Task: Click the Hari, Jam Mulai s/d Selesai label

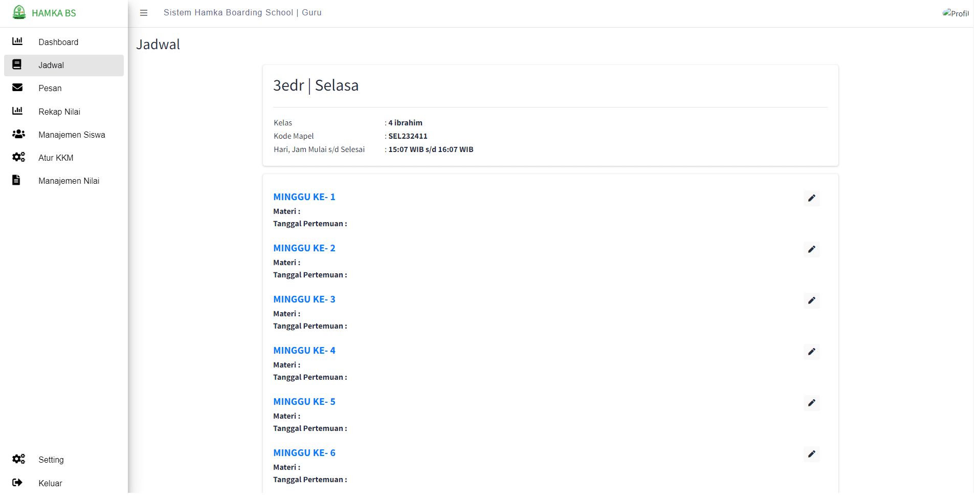Action: 319,149
